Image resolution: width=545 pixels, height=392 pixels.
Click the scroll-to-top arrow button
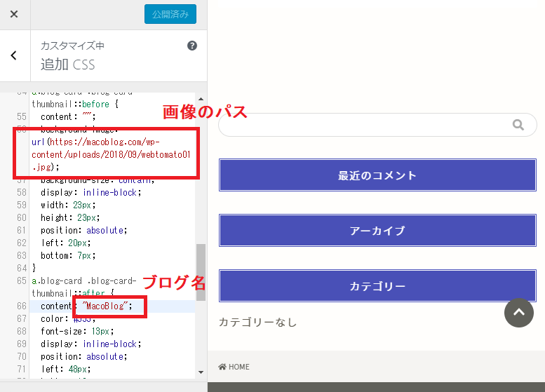coord(519,313)
